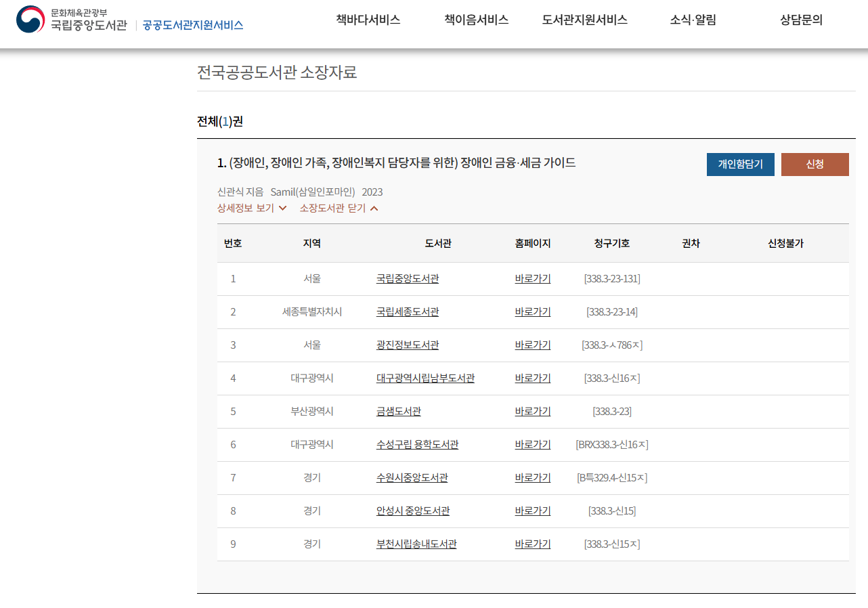Open the 안성시 중앙도서관 library link
The width and height of the screenshot is (868, 608).
(x=413, y=511)
